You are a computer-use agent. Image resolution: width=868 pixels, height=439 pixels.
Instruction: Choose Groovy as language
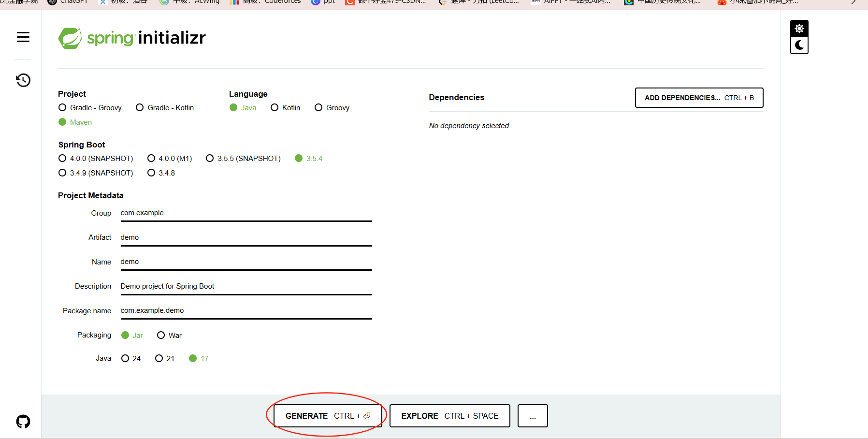pos(332,108)
